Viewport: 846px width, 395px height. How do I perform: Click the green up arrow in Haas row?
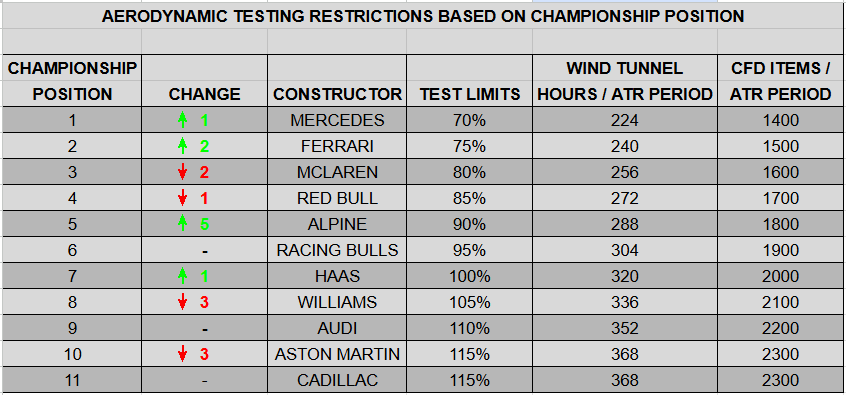click(182, 276)
